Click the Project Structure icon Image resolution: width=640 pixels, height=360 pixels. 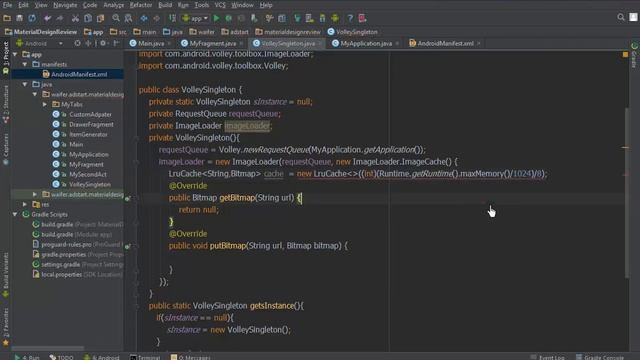coord(282,18)
